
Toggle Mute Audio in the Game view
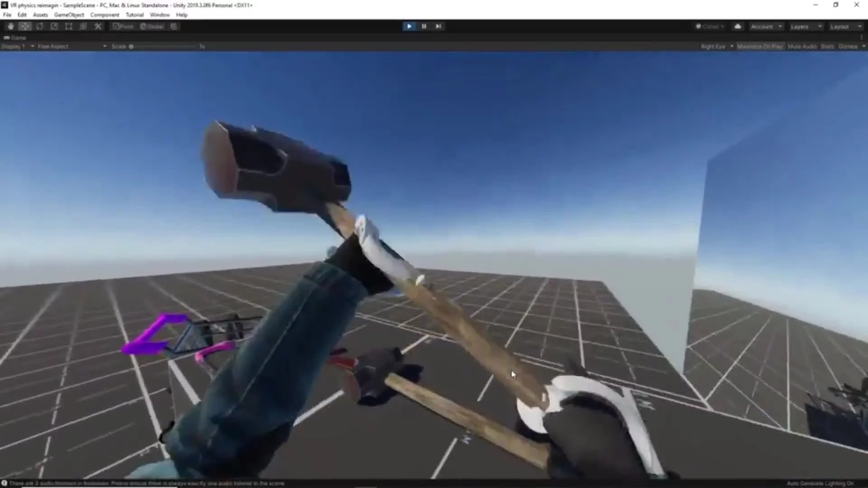click(x=802, y=47)
